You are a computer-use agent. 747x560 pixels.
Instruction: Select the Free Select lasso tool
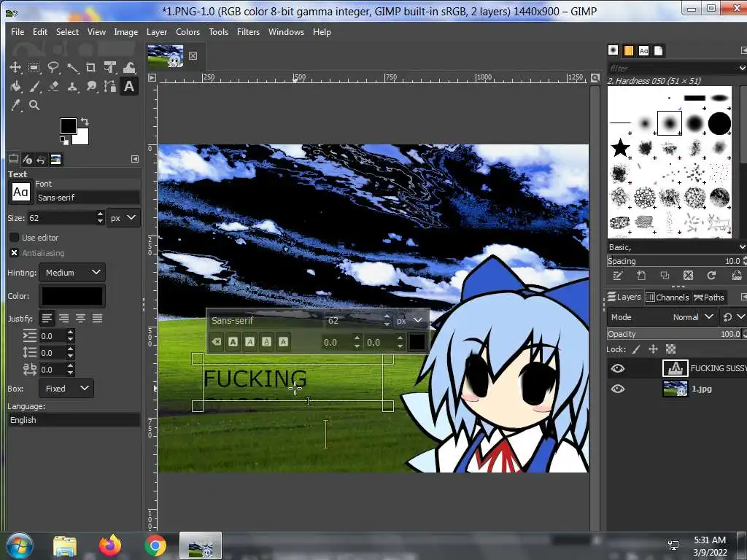(x=53, y=68)
